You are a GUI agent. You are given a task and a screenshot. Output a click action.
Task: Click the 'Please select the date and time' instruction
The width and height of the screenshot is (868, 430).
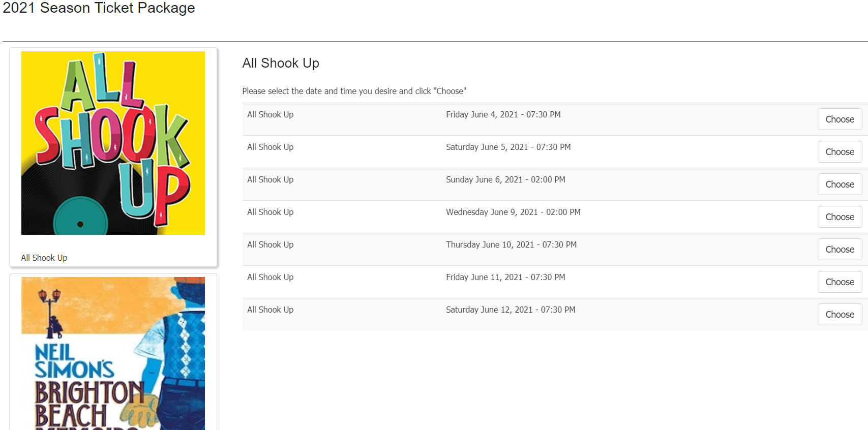pos(354,91)
